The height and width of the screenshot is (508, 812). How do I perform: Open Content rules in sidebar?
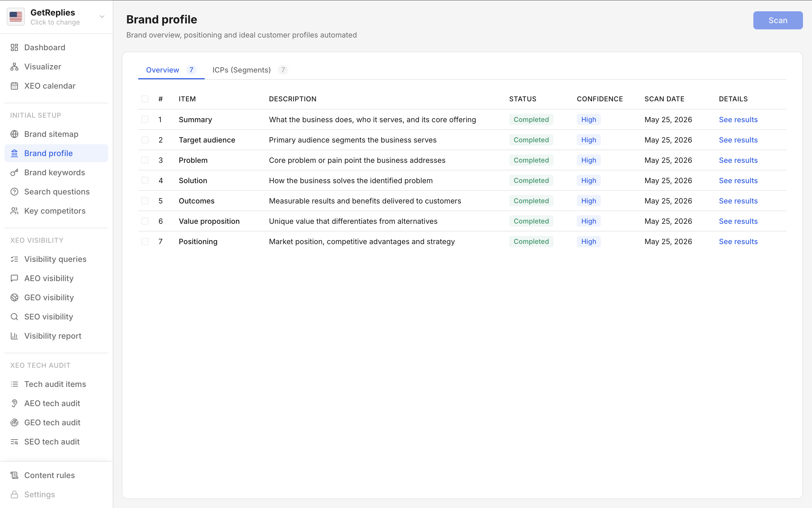(x=56, y=475)
